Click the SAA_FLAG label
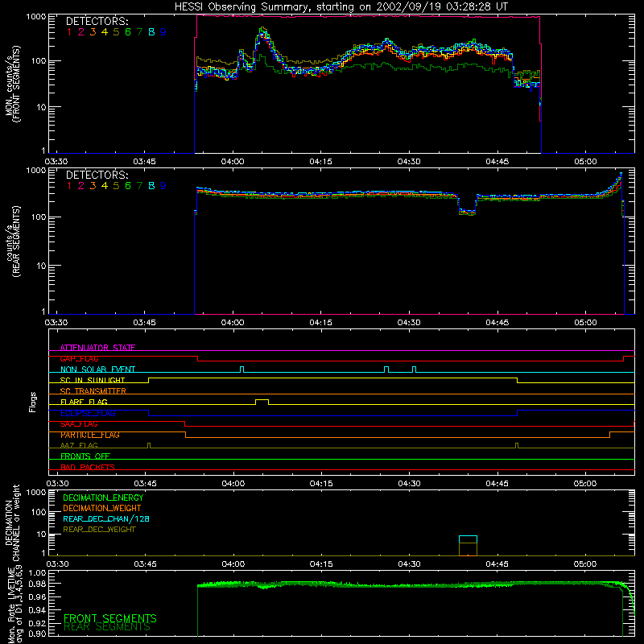Viewport: 644px width, 644px height. tap(79, 423)
